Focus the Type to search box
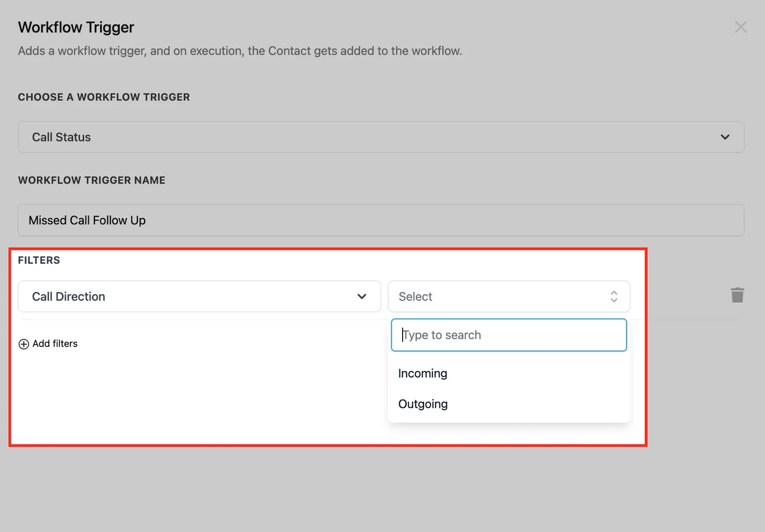This screenshot has height=532, width=765. (x=509, y=335)
